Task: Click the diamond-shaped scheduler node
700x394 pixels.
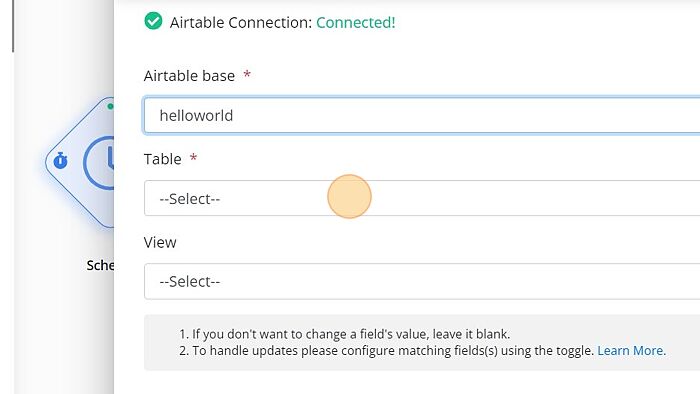Action: pos(79,162)
